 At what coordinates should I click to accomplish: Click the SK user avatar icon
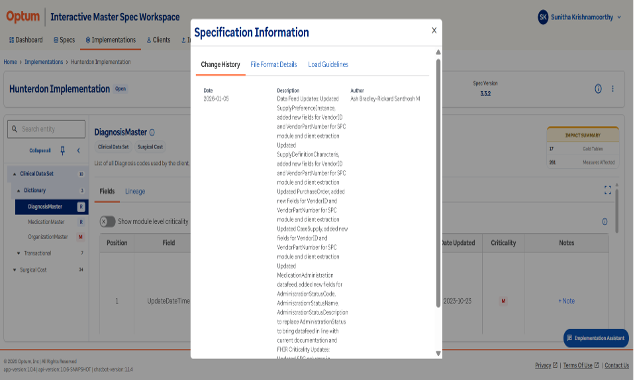(x=543, y=17)
